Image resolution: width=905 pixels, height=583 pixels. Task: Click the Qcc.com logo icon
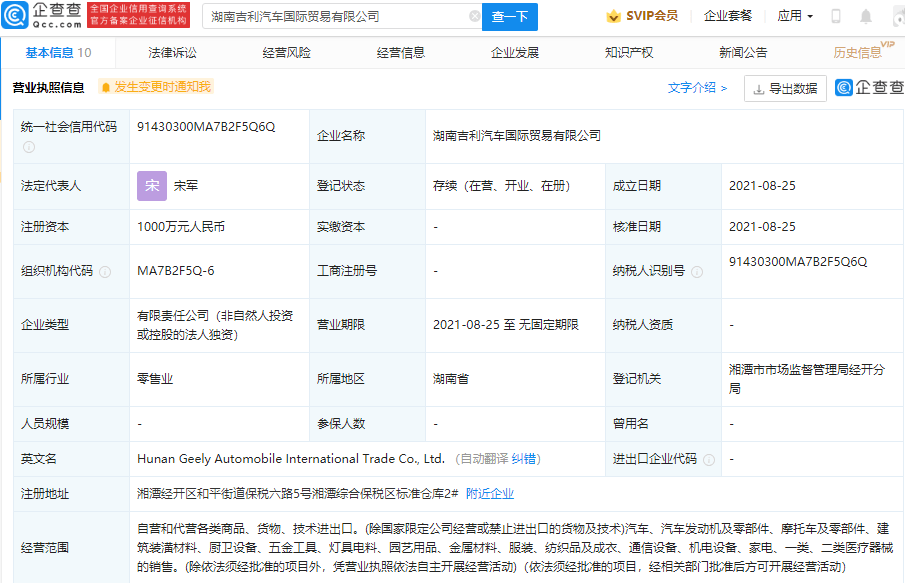(15, 16)
